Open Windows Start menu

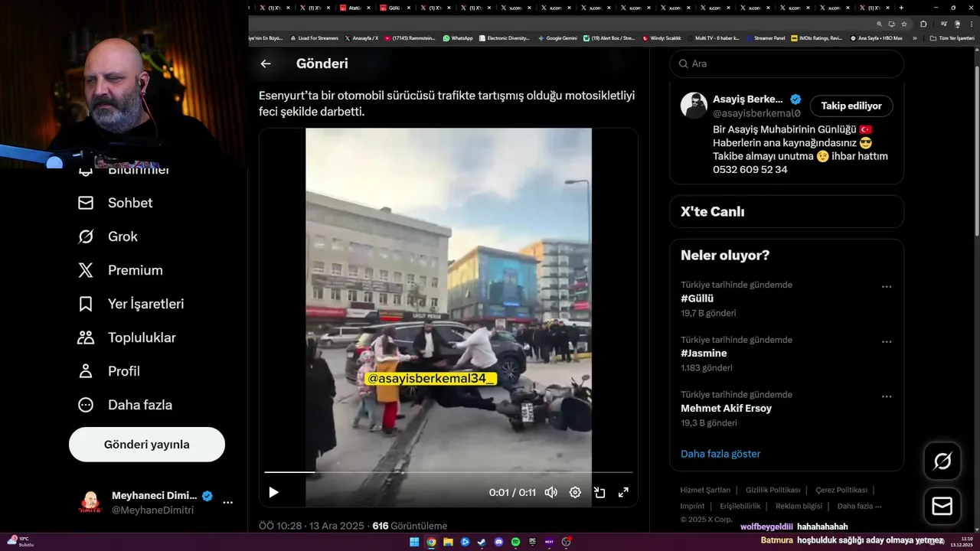(x=414, y=542)
